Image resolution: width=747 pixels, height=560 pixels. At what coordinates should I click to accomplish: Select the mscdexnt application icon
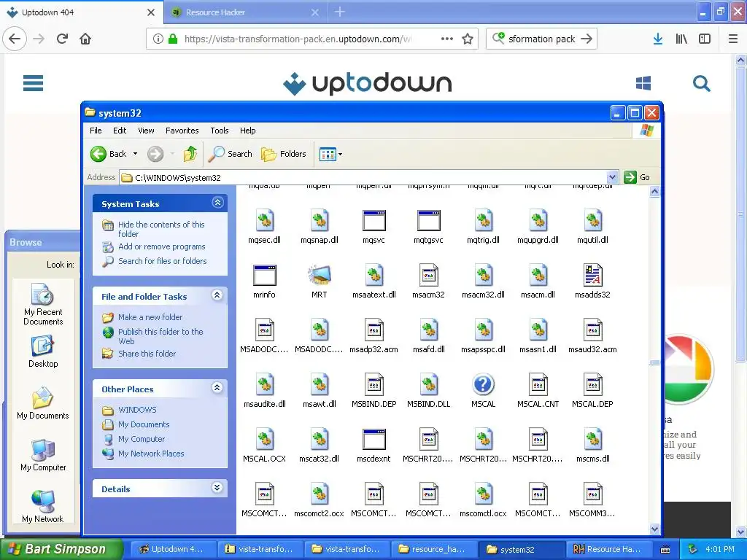click(374, 440)
